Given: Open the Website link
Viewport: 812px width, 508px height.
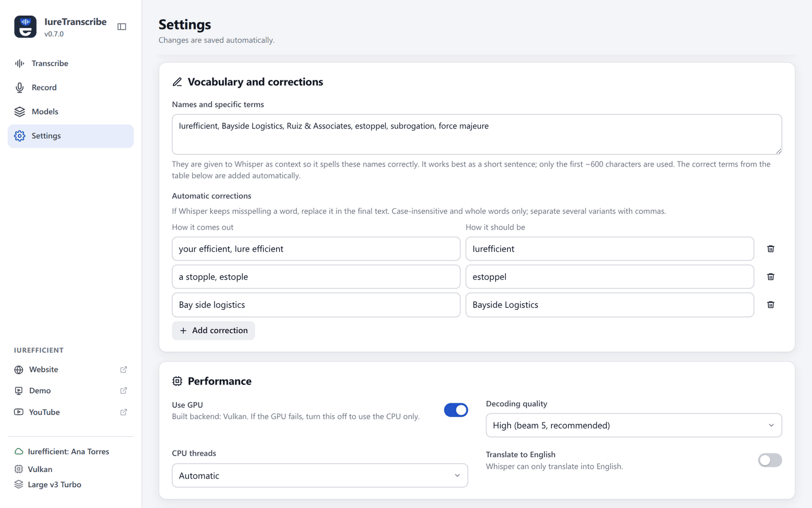Looking at the screenshot, I should click(x=71, y=370).
